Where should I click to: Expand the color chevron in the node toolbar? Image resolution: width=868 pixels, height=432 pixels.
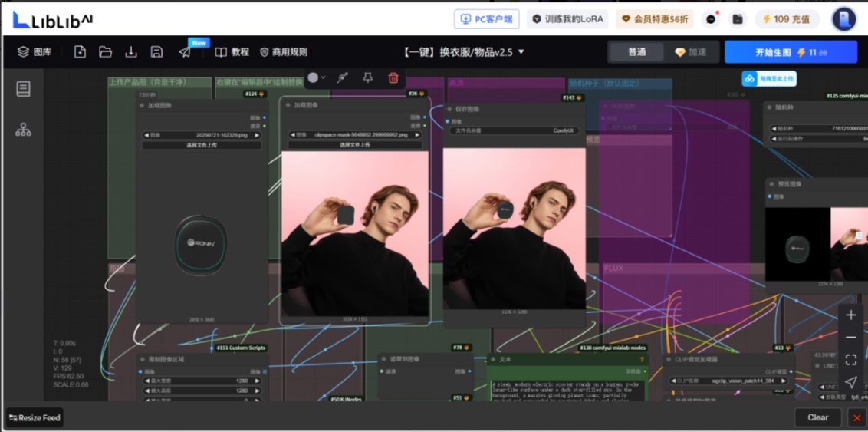(324, 78)
